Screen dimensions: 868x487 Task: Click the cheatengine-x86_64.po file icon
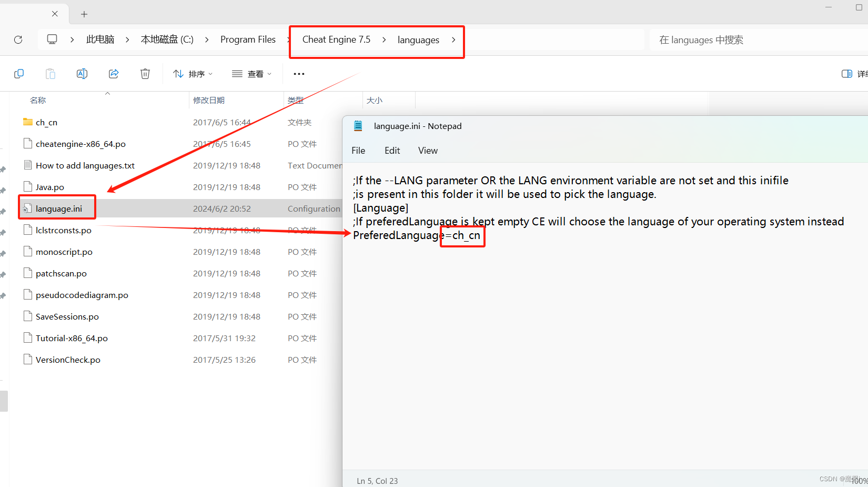[28, 144]
